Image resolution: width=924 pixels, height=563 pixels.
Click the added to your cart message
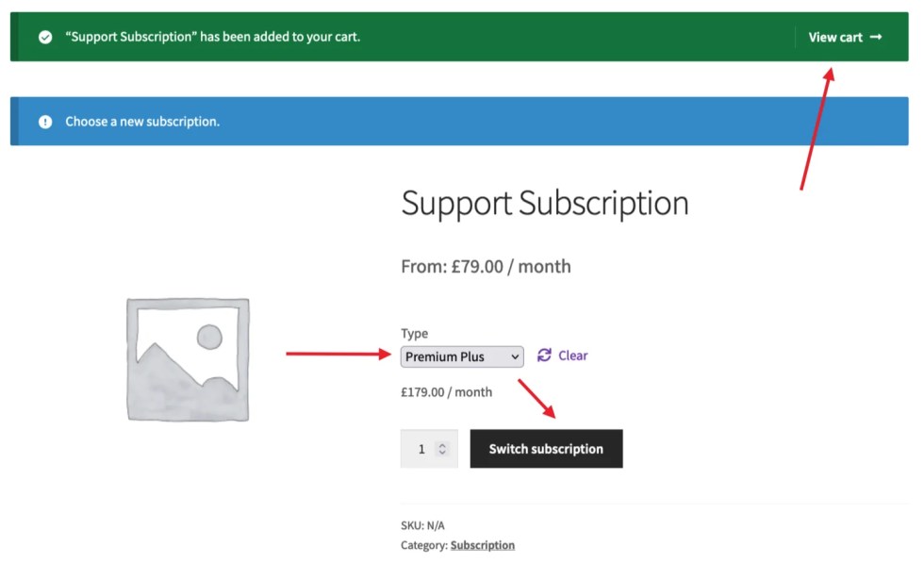(x=213, y=38)
